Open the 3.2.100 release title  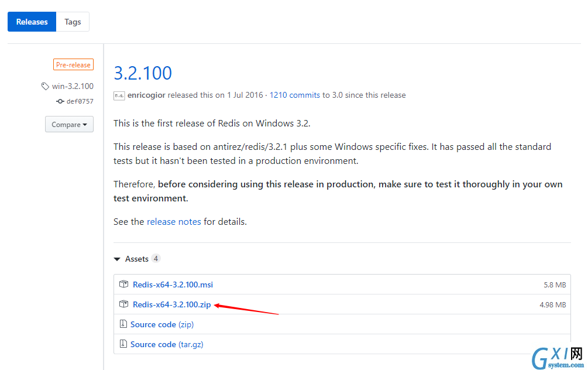tap(143, 73)
